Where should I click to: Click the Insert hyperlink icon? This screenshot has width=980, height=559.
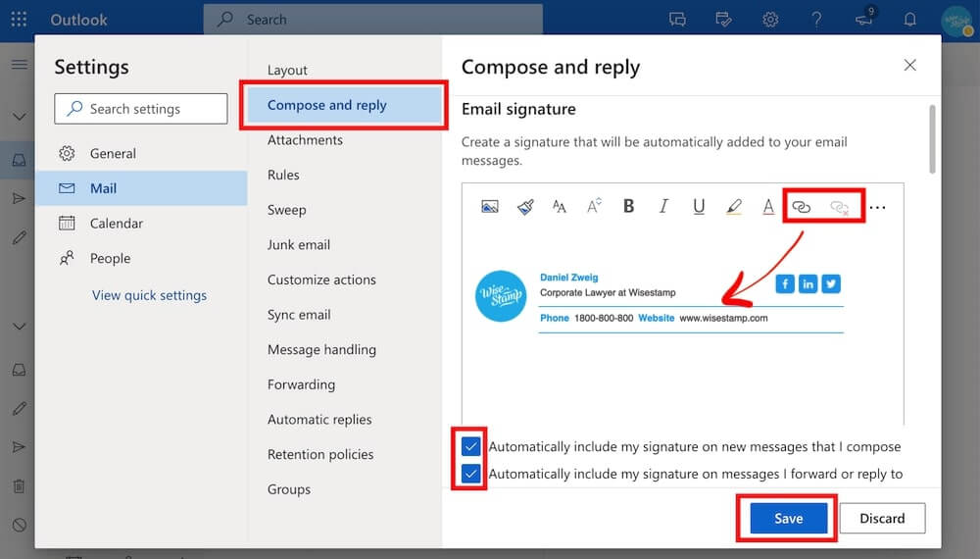click(802, 207)
